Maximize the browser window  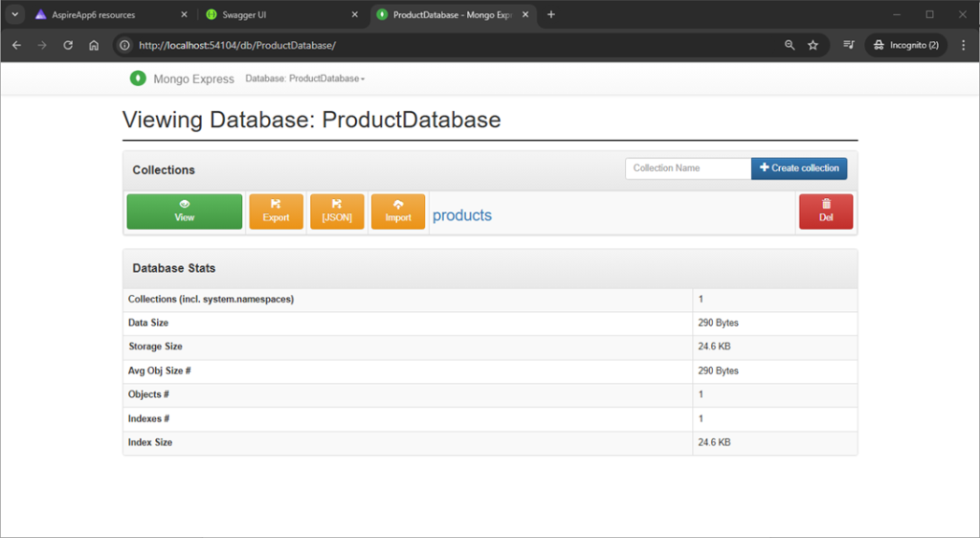(930, 14)
